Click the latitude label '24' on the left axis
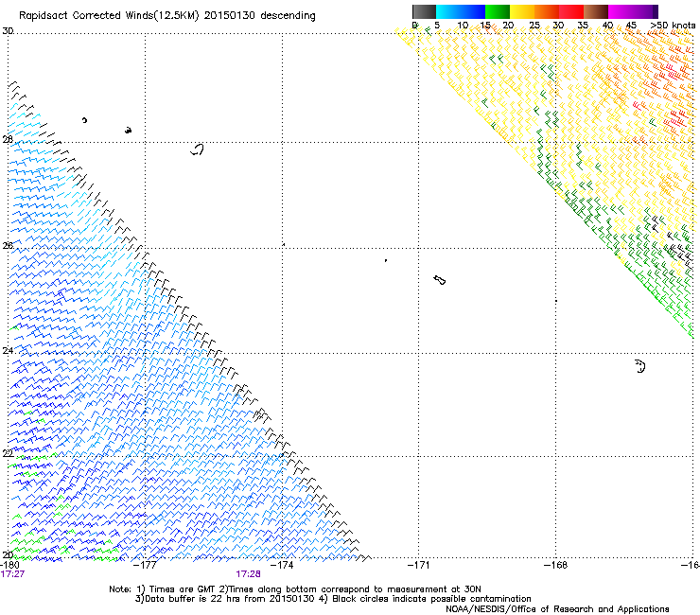This screenshot has width=700, height=615. pyautogui.click(x=8, y=351)
